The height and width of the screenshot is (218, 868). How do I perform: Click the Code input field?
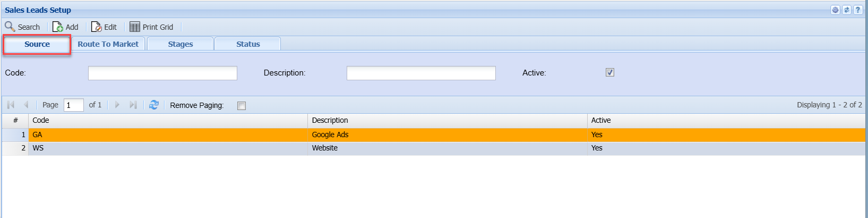pyautogui.click(x=162, y=73)
